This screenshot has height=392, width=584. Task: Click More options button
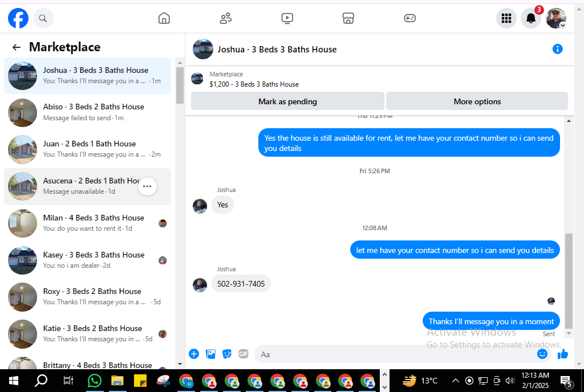(x=477, y=101)
